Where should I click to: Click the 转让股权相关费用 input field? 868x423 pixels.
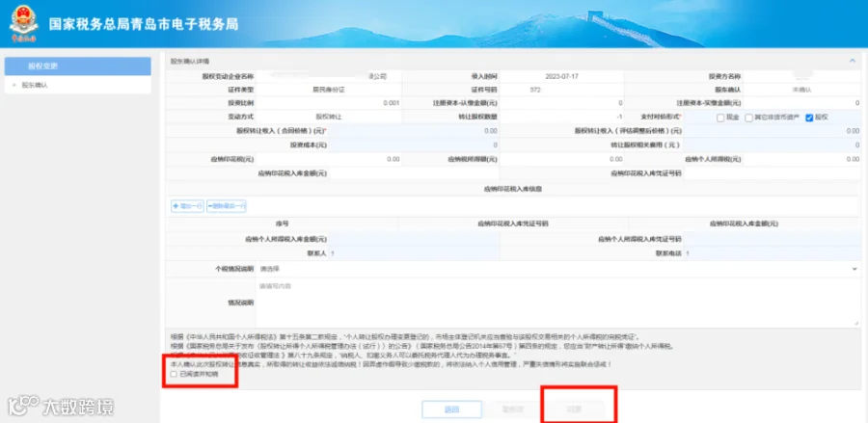tap(773, 145)
